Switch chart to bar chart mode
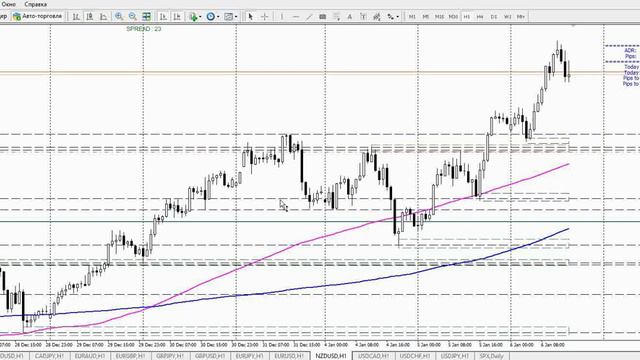The height and width of the screenshot is (360, 640). coord(76,17)
